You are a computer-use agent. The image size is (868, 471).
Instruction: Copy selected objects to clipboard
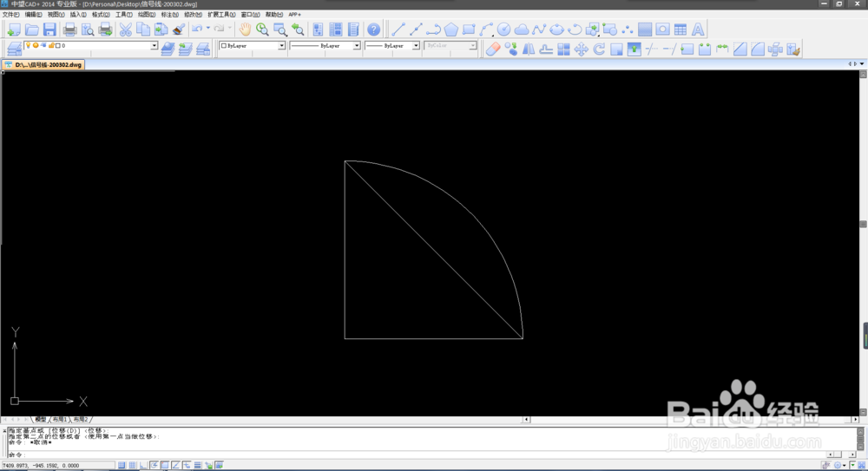(x=143, y=29)
